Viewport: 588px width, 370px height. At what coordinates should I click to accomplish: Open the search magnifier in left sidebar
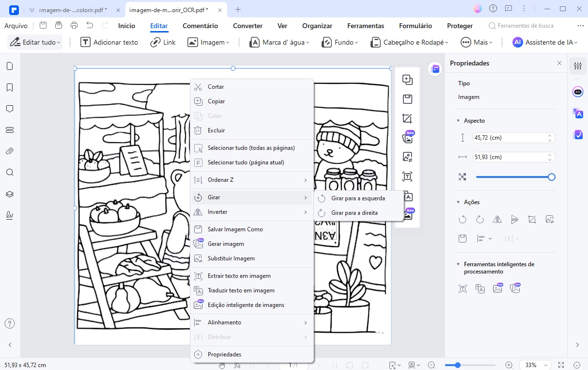click(9, 172)
